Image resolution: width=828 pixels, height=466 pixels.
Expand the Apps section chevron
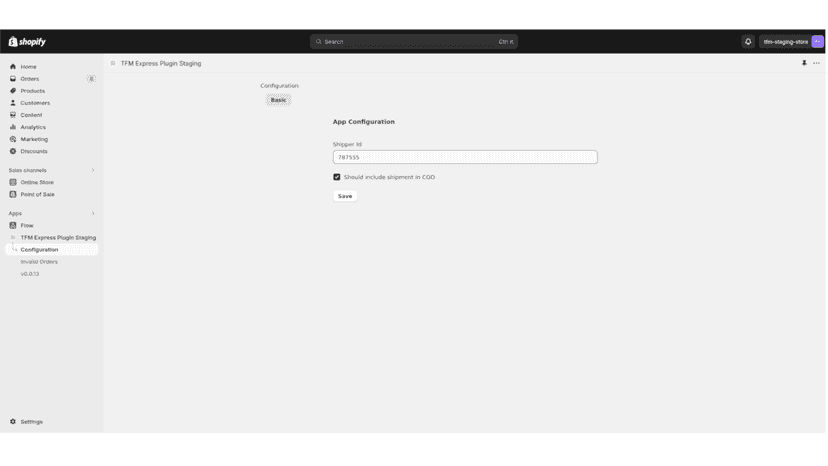point(93,213)
